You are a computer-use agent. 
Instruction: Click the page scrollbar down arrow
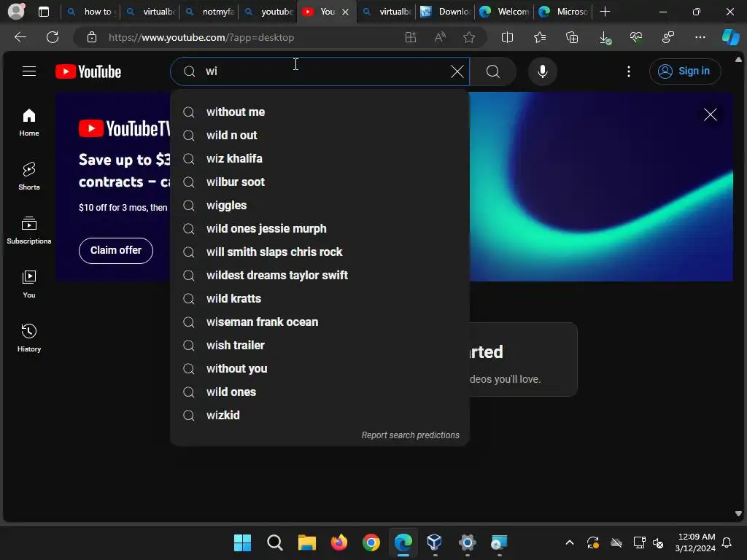point(738,514)
